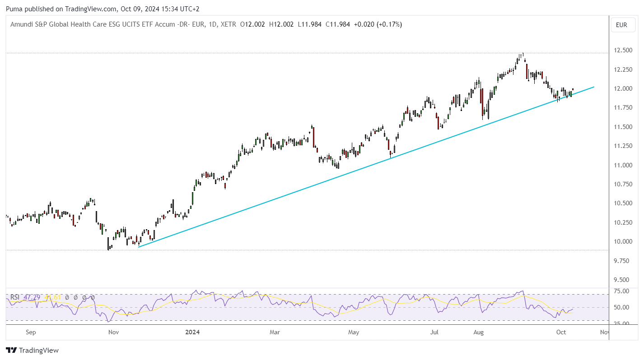Image resolution: width=644 pixels, height=360 pixels.
Task: Click the O12.002 open value in the legend
Action: click(253, 24)
